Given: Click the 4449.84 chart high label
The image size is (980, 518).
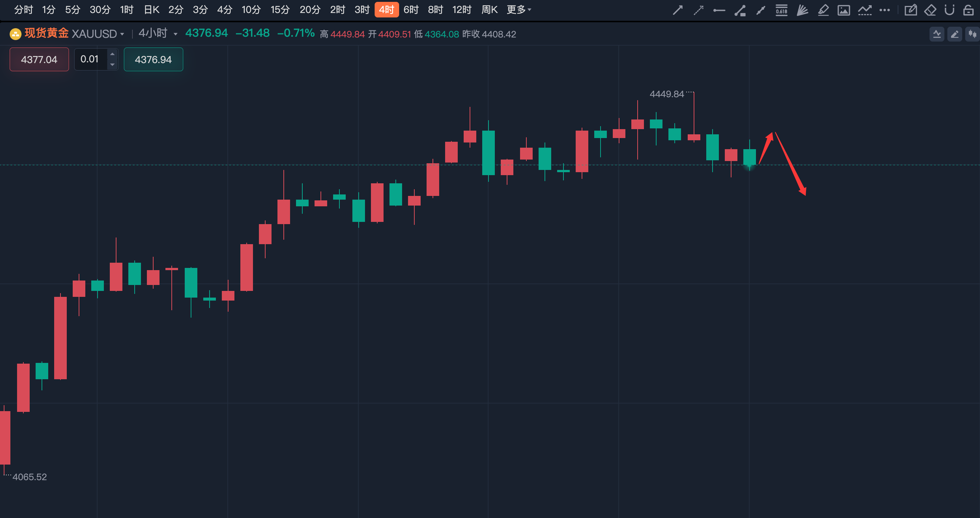Looking at the screenshot, I should [x=667, y=94].
